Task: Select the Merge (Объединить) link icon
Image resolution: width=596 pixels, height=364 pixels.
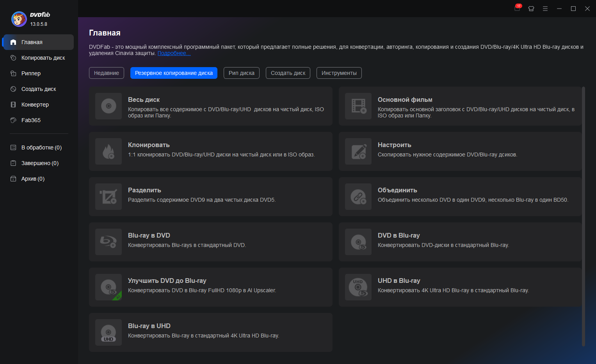Action: pyautogui.click(x=358, y=197)
